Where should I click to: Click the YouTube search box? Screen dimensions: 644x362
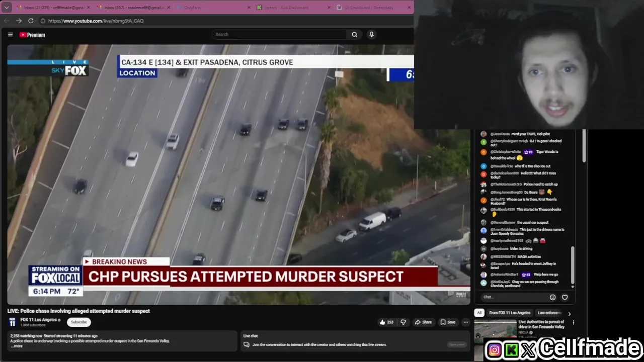coord(279,34)
